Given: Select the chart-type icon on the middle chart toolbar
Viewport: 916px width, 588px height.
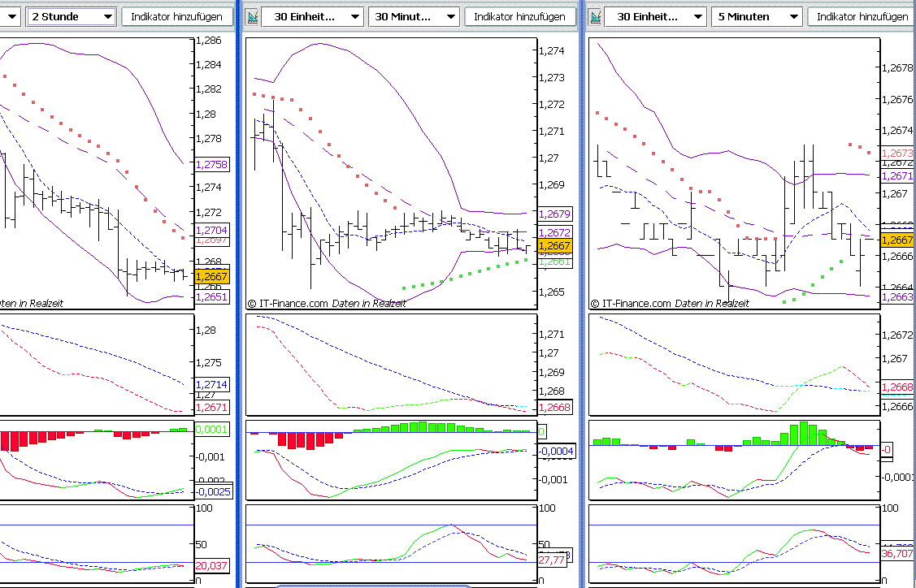Looking at the screenshot, I should click(x=252, y=15).
